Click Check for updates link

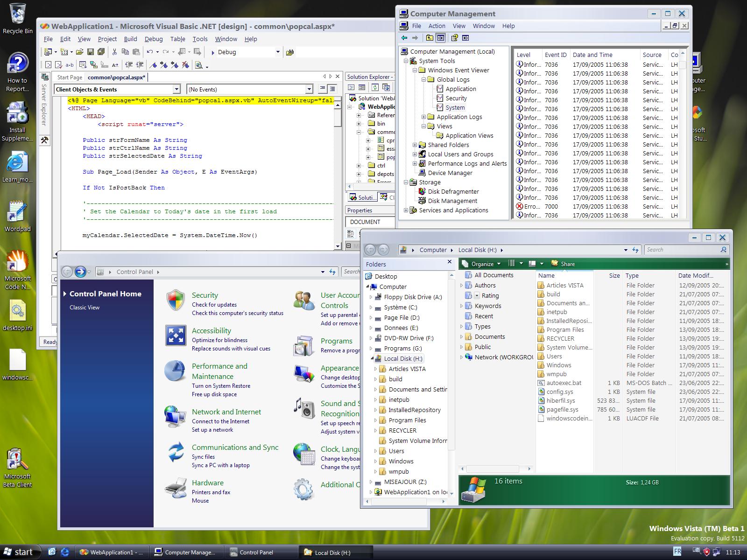point(214,305)
